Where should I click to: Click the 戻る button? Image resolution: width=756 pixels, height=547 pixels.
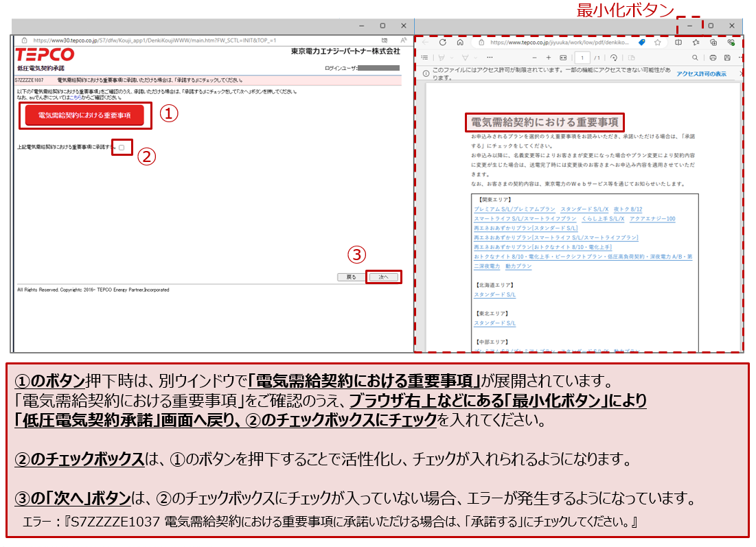pos(351,277)
